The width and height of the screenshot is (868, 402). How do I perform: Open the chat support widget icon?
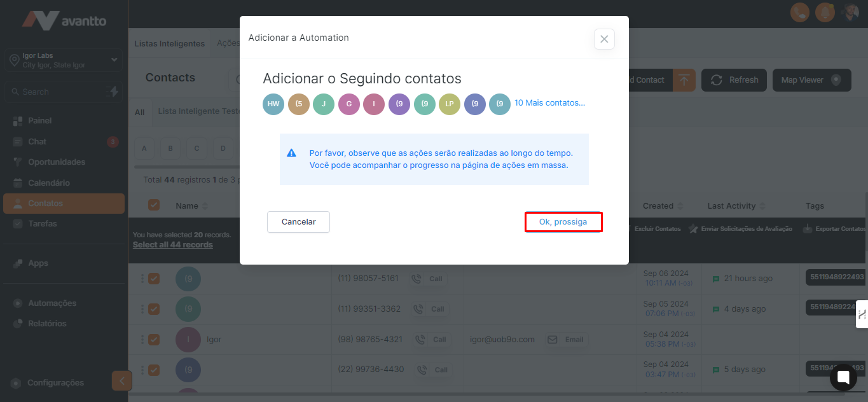coord(843,377)
